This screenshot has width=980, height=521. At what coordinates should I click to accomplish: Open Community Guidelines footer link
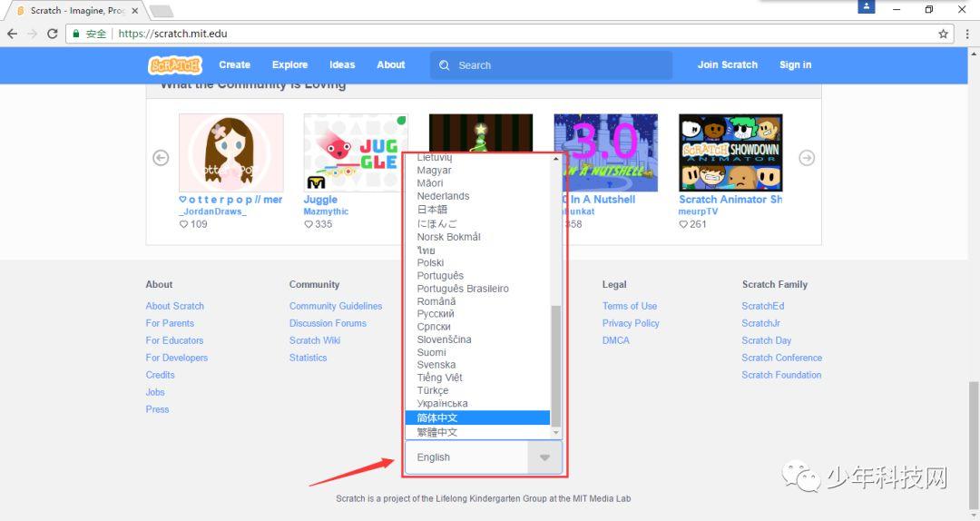point(336,306)
